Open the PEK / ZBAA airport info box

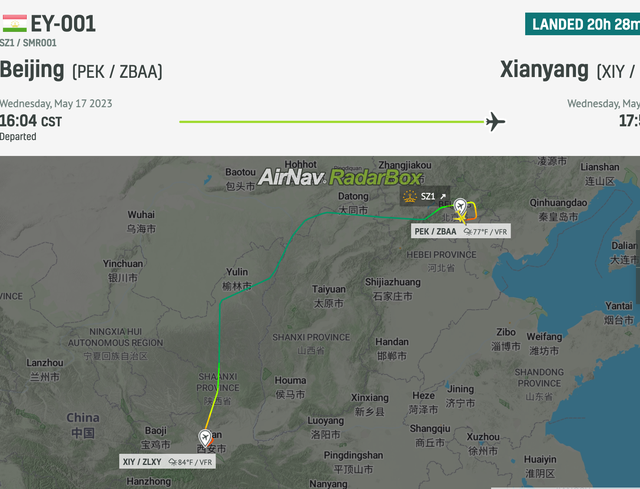pos(460,231)
